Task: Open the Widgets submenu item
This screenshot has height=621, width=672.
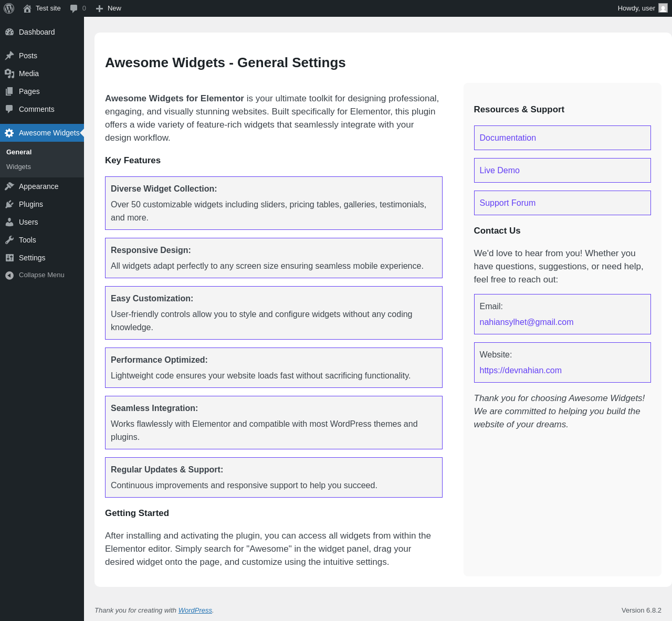Action: (x=18, y=166)
